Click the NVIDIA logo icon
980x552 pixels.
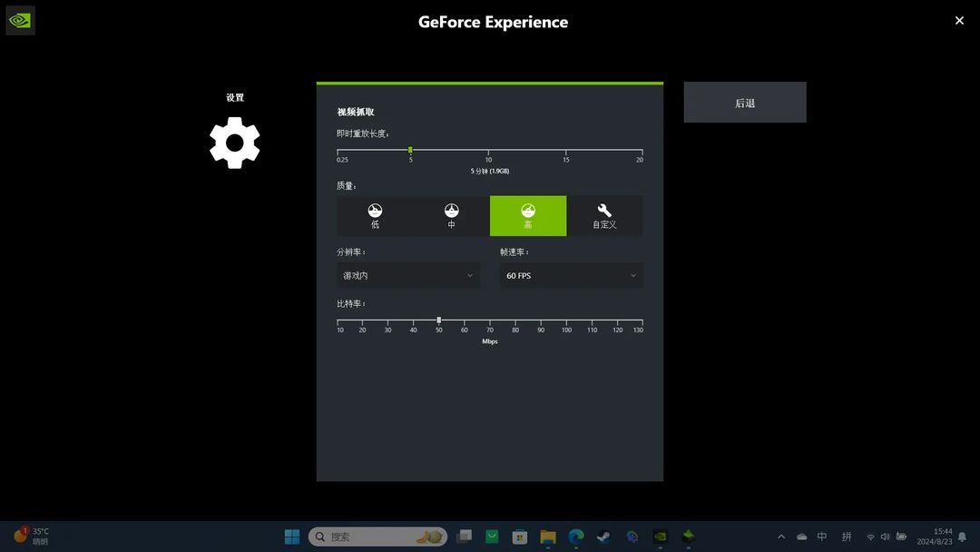coord(20,21)
